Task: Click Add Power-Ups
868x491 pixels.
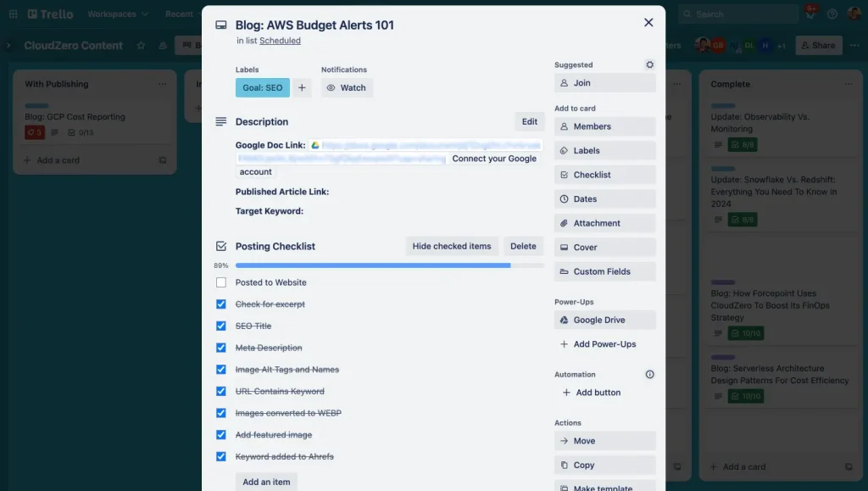Action: pos(605,344)
